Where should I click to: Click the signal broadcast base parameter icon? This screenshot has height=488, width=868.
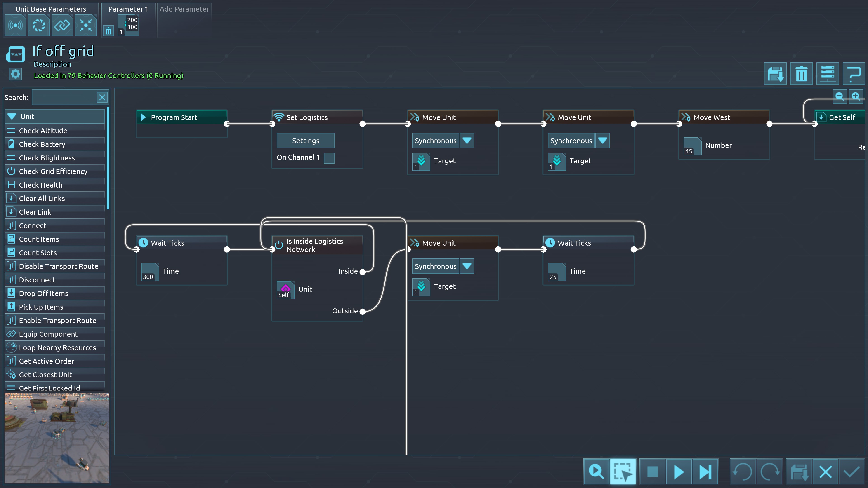click(15, 25)
